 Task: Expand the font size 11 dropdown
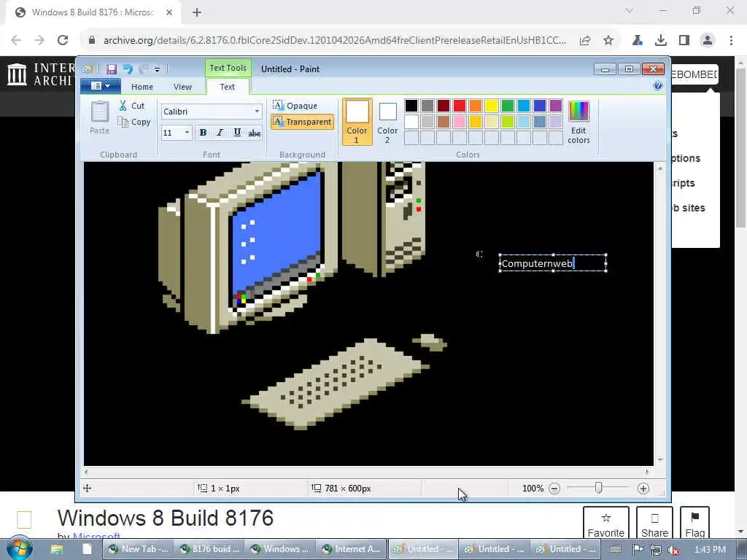187,133
